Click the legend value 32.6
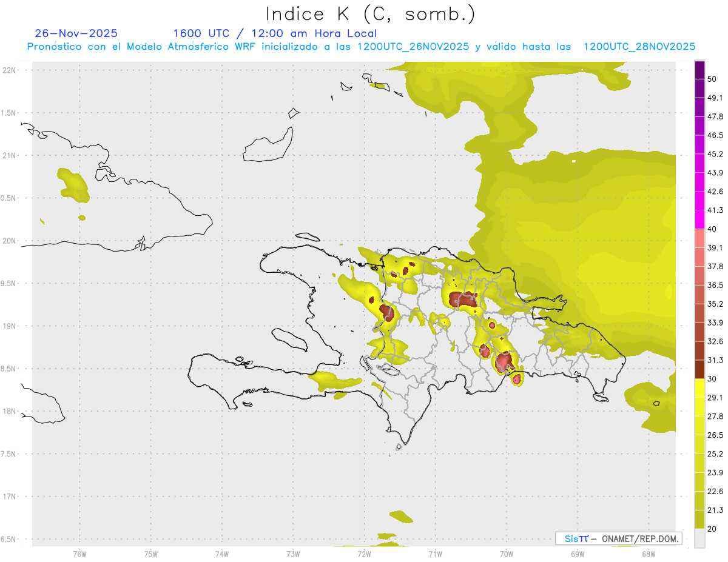Viewport: 728px width, 562px height. click(715, 341)
